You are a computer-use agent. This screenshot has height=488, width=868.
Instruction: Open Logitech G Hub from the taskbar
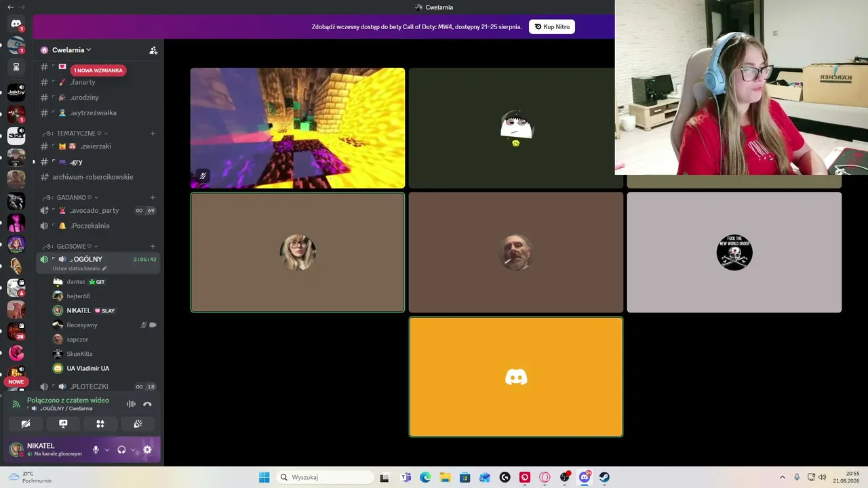click(505, 477)
